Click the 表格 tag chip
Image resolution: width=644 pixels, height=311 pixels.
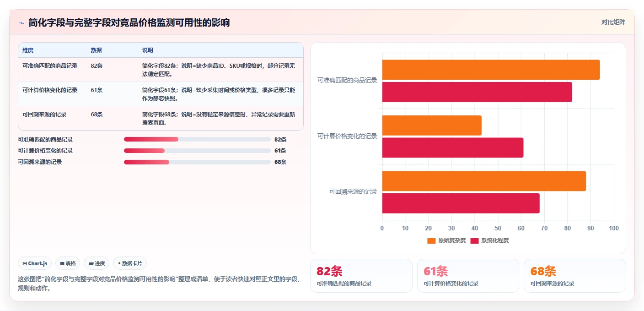coord(68,263)
